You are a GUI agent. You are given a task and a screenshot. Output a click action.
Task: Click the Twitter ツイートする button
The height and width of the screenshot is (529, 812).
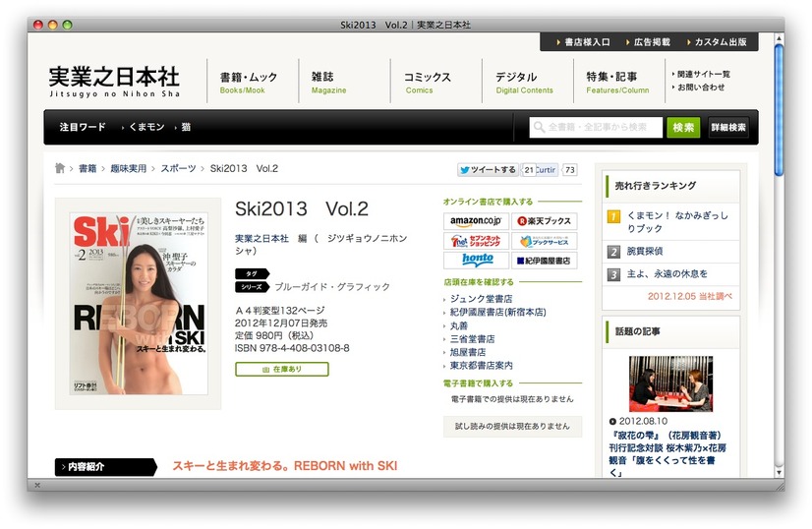coord(488,169)
